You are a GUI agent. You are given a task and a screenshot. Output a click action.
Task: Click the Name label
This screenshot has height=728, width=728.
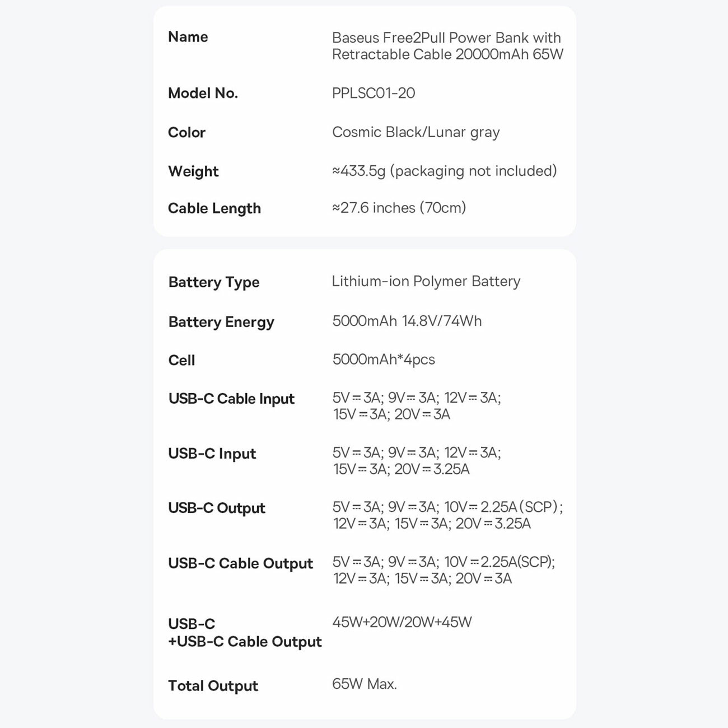click(x=188, y=37)
